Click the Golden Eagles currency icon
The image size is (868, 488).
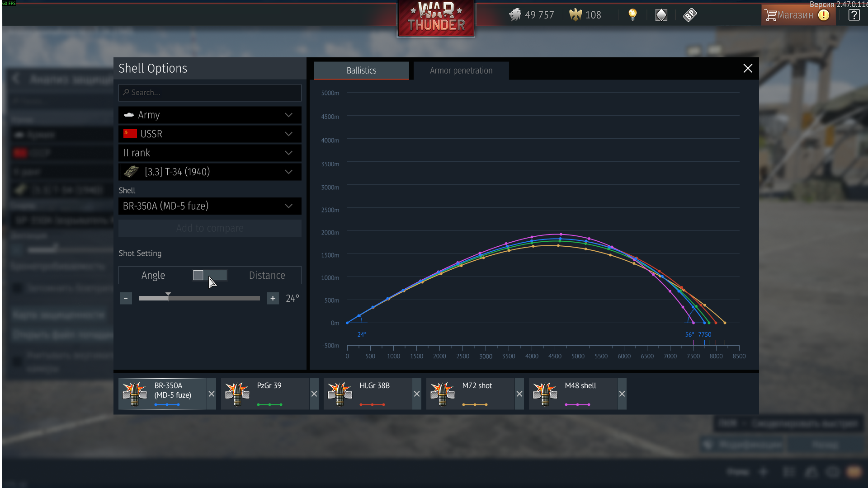(x=575, y=15)
